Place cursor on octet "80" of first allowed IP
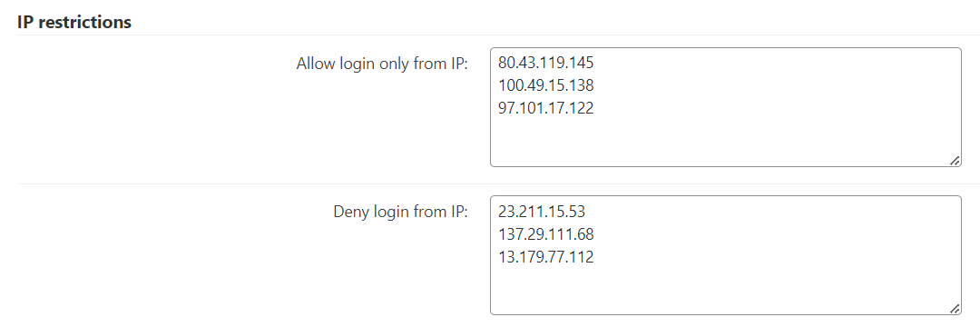Viewport: 980px width, 327px height. coord(505,63)
